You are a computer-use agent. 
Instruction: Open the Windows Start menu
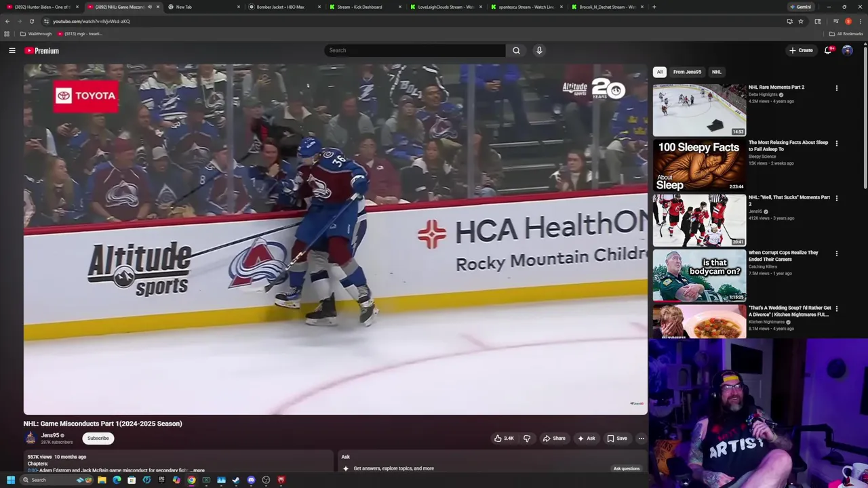[10, 480]
